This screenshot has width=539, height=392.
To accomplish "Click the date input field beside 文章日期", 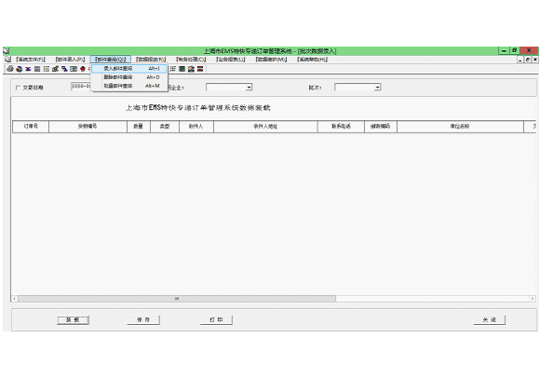I will pyautogui.click(x=81, y=87).
